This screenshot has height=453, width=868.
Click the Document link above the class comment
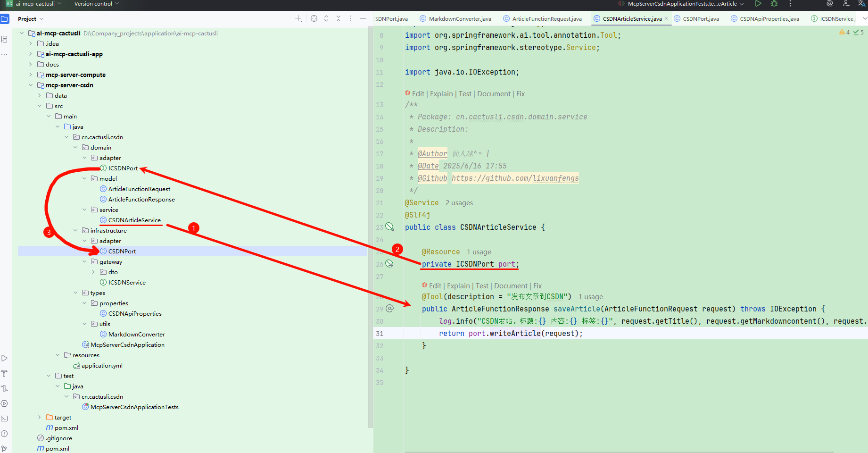coord(494,94)
